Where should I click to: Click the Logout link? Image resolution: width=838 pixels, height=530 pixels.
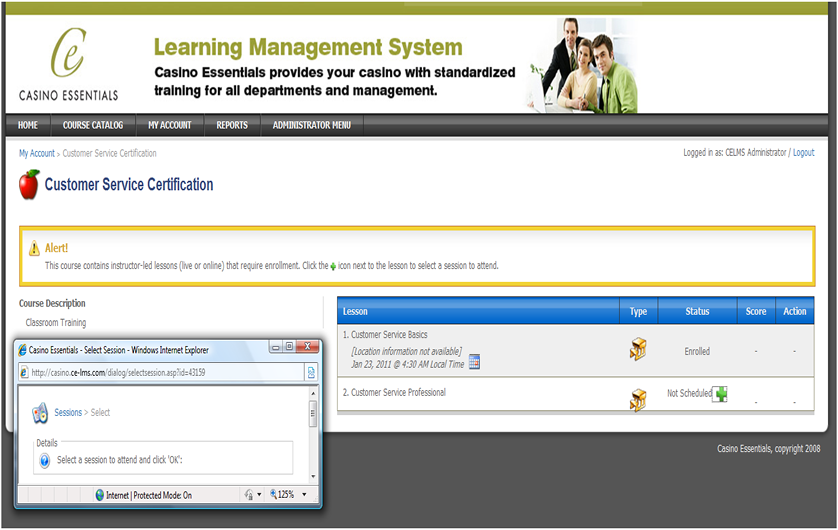tap(803, 153)
